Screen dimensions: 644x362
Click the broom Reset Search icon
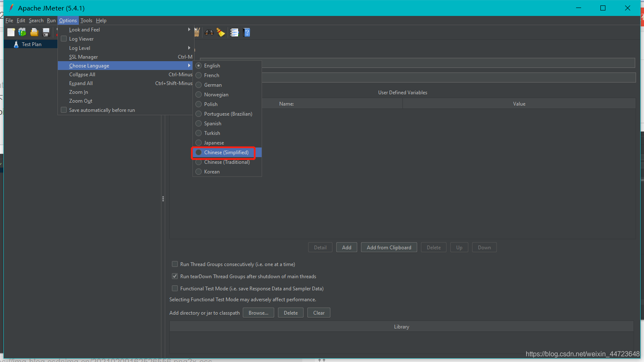221,32
